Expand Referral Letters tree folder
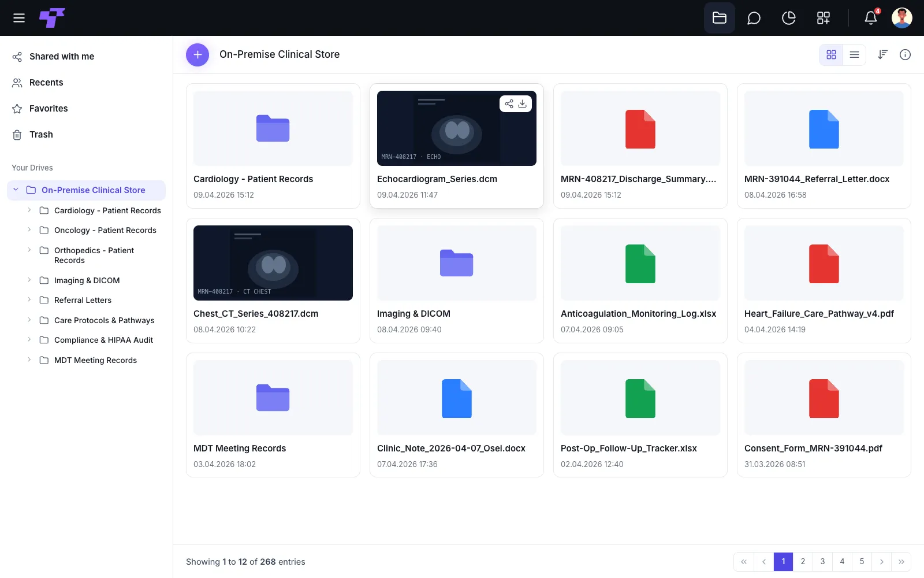Viewport: 924px width, 578px height. [x=29, y=299]
